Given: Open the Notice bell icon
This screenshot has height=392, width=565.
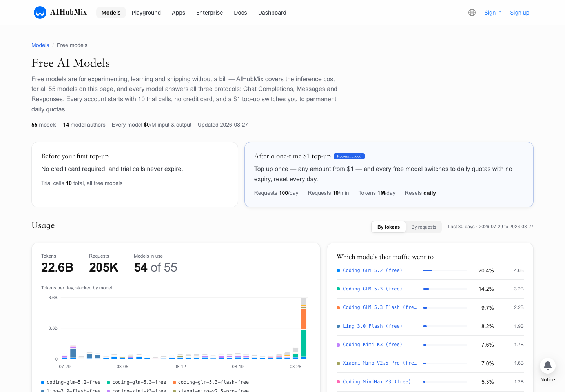Looking at the screenshot, I should coord(548,366).
